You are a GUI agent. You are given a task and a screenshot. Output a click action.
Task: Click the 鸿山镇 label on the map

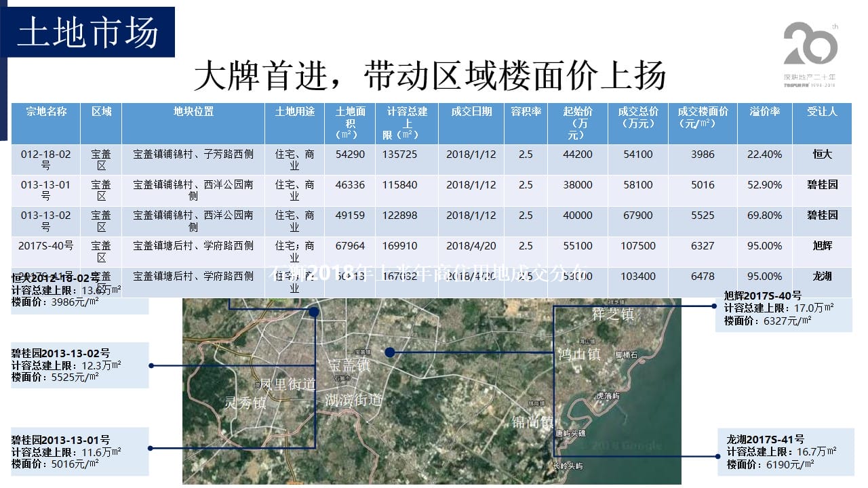tap(578, 354)
